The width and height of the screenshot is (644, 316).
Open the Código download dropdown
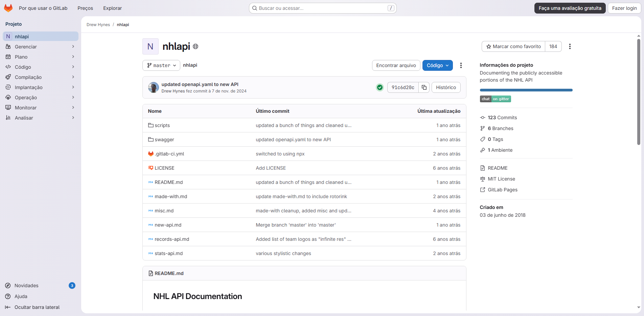pos(437,65)
